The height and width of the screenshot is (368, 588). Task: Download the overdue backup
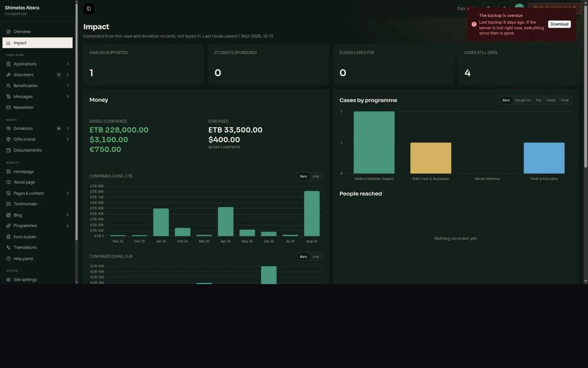[x=559, y=24]
